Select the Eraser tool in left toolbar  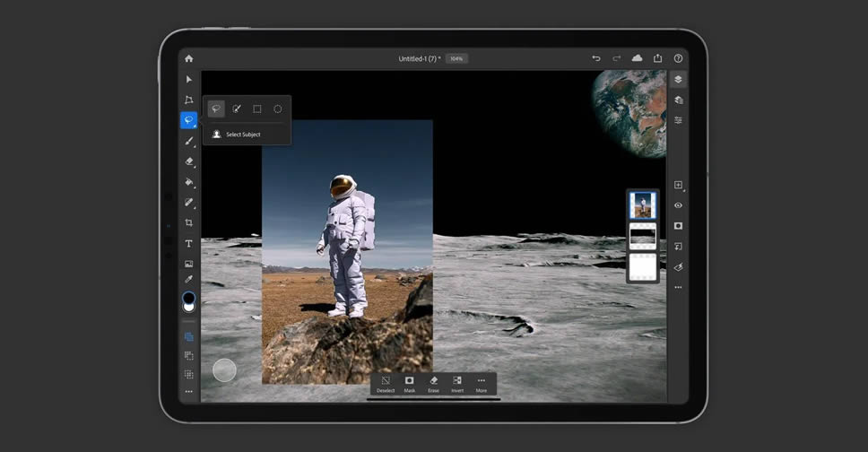(x=189, y=161)
